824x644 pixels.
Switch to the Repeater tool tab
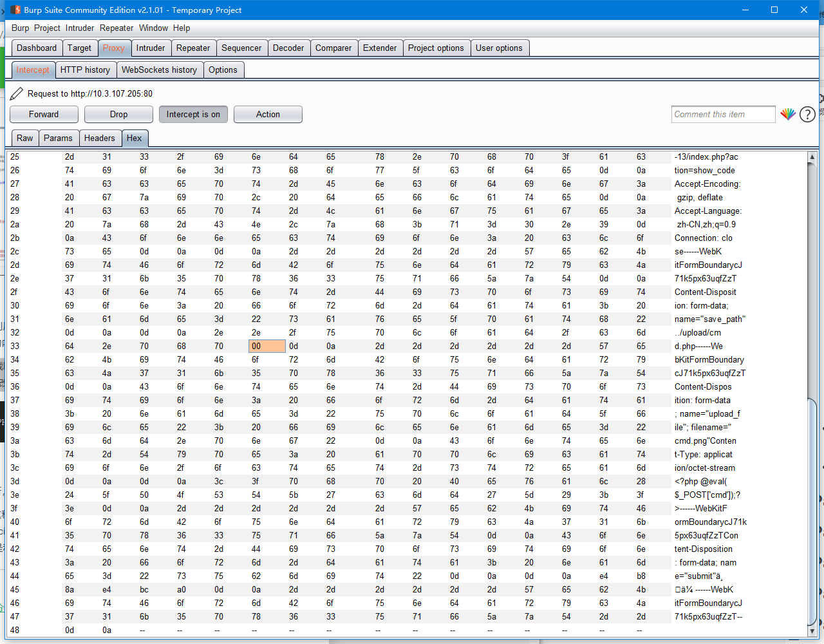pyautogui.click(x=193, y=48)
